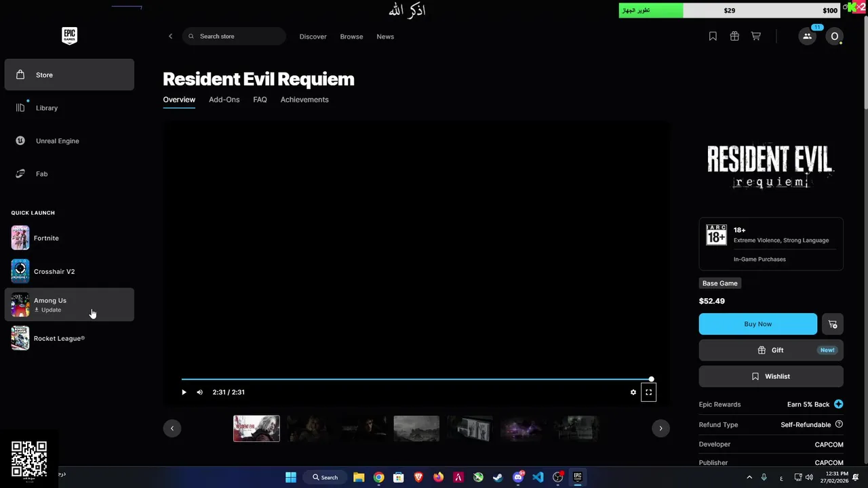Open the Store section in sidebar

coord(69,75)
